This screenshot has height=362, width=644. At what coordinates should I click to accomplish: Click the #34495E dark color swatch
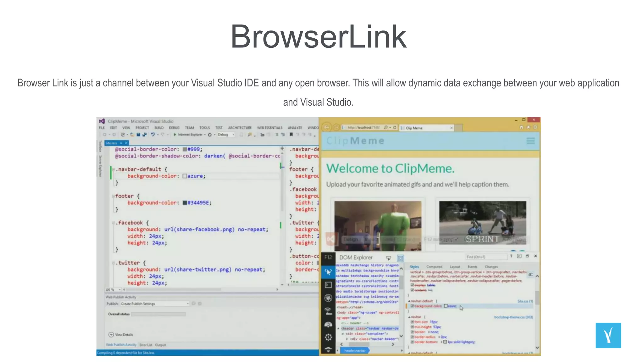click(x=185, y=203)
